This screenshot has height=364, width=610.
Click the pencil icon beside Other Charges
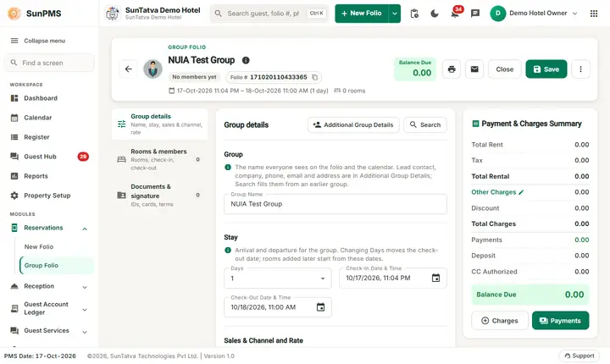(x=521, y=192)
